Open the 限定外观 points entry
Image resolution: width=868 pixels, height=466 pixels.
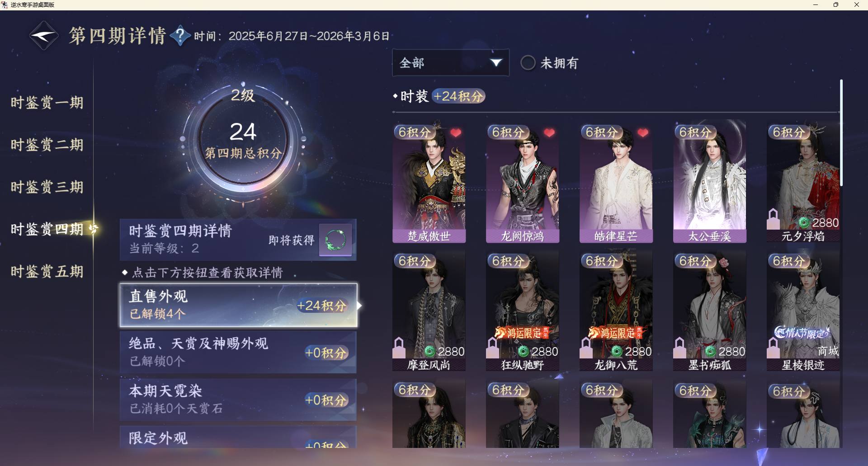(x=238, y=437)
